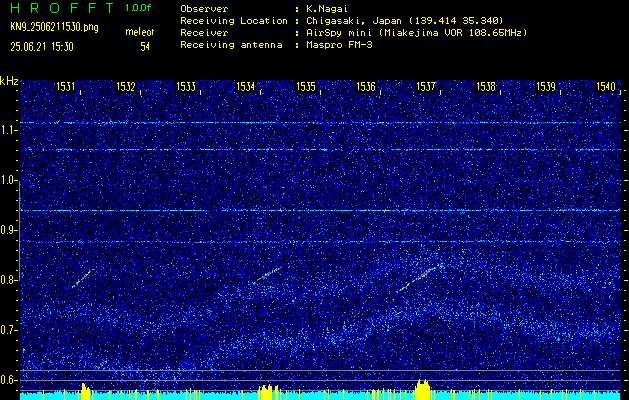Viewport: 629px width, 400px height.
Task: Click the Receiver field label
Action: [x=204, y=32]
